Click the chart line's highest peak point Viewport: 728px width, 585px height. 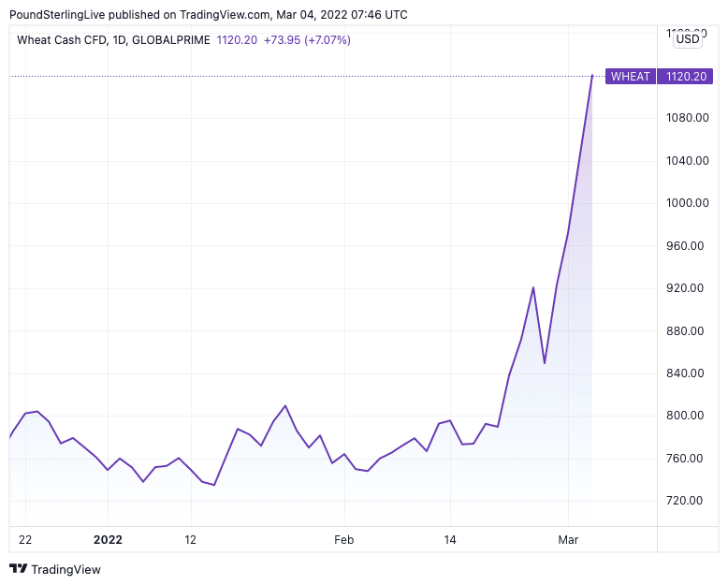coord(592,76)
